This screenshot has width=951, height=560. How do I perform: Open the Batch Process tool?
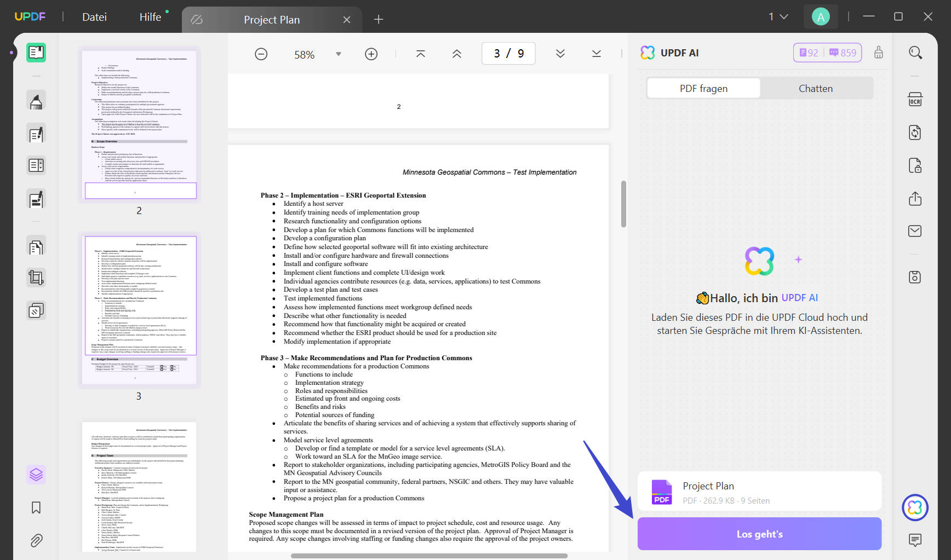pos(36,311)
